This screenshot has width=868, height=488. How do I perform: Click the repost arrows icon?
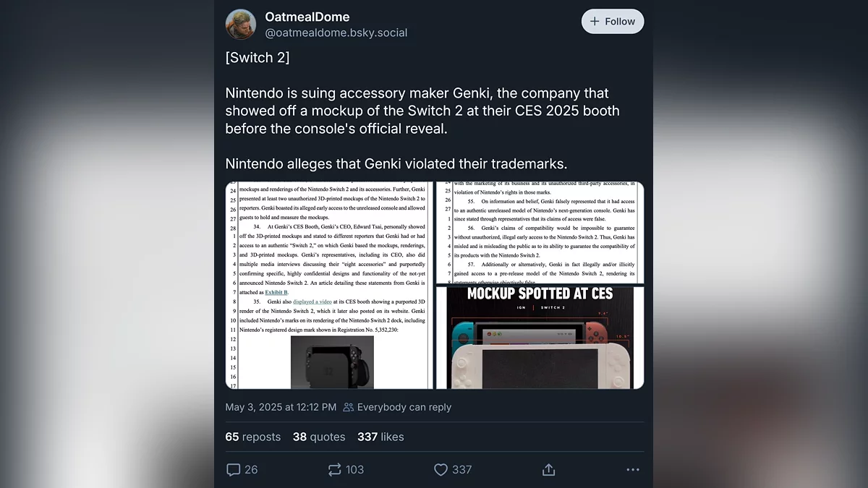tap(334, 470)
